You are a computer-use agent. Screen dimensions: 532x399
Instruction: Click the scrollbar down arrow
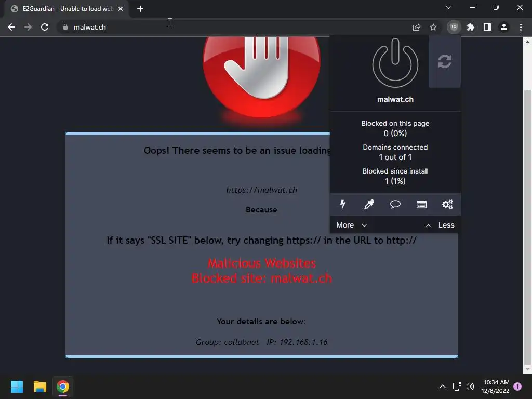click(x=527, y=369)
